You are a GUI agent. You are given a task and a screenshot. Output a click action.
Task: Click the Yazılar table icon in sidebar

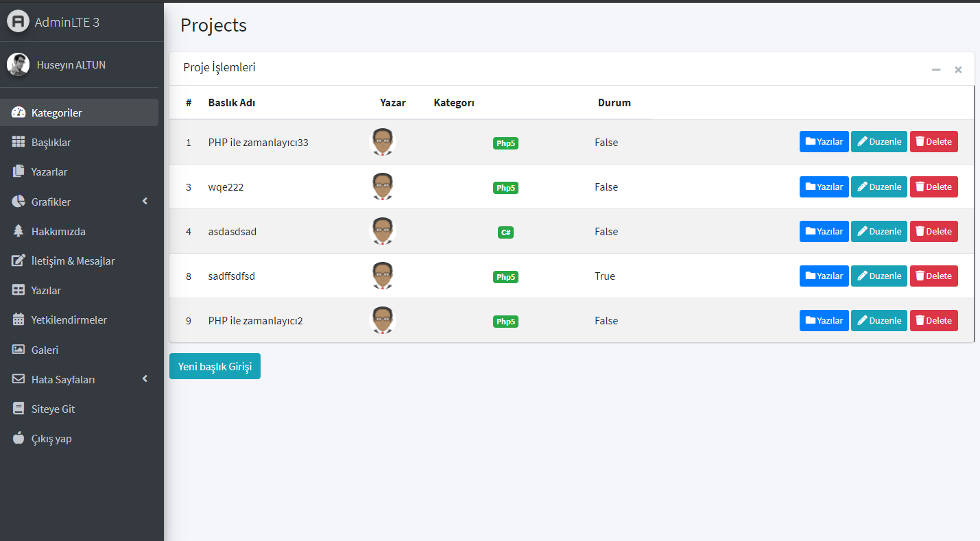pos(19,290)
